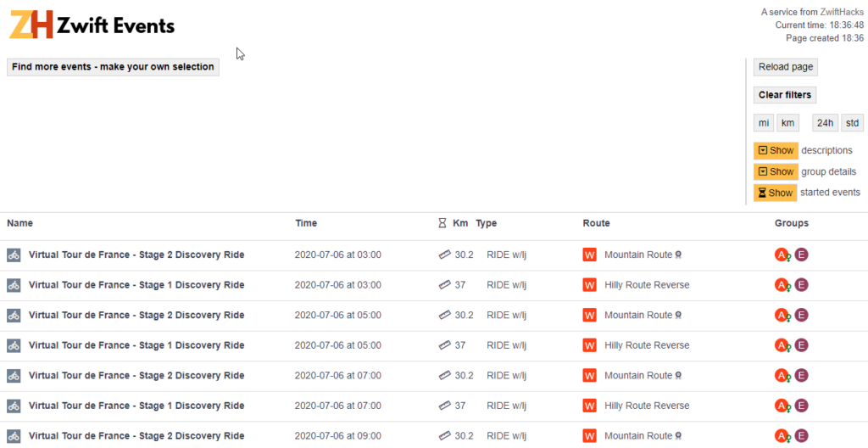Viewport: 868px width, 448px height.
Task: Click the ruler icon in the 03:00 Stage 2 row
Action: [x=444, y=255]
